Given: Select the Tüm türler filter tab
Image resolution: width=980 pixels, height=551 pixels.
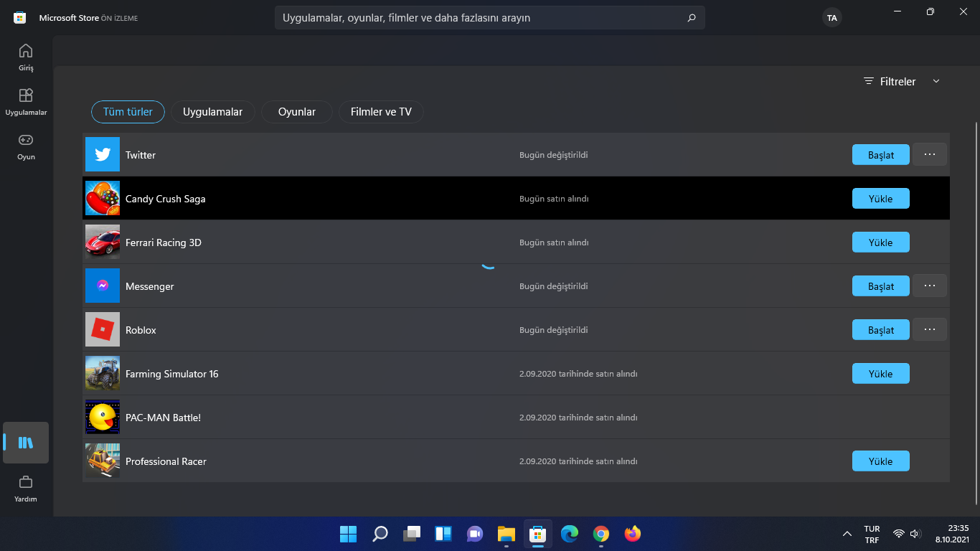Looking at the screenshot, I should tap(128, 112).
